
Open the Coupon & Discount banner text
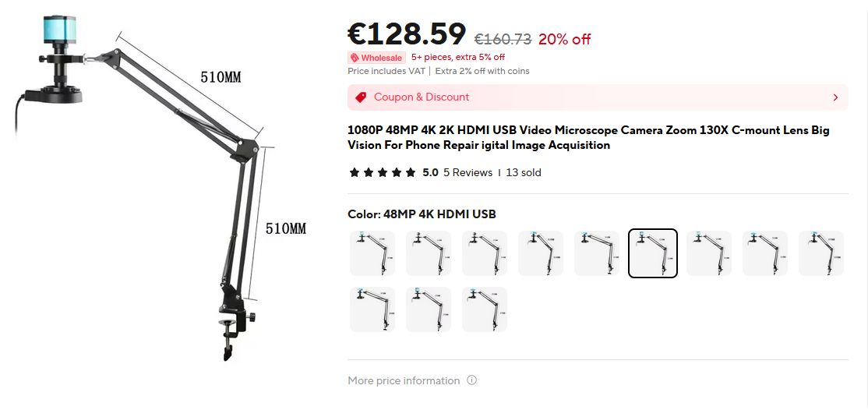(422, 97)
